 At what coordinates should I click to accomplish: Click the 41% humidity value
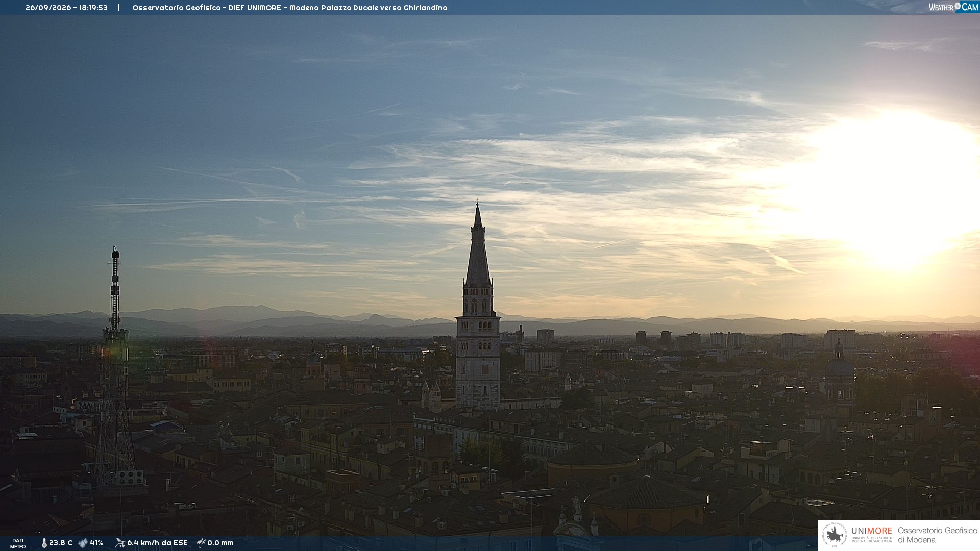click(x=96, y=543)
